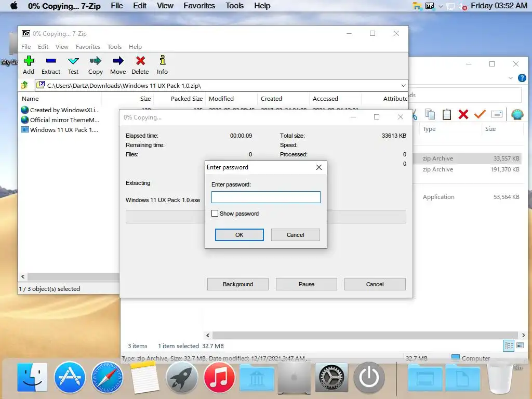Click the orange checkmark icon in Explorer
This screenshot has width=532, height=399.
480,114
